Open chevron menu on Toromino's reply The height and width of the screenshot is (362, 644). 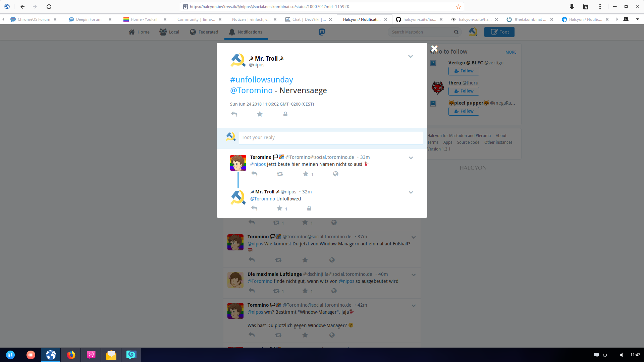tap(411, 158)
